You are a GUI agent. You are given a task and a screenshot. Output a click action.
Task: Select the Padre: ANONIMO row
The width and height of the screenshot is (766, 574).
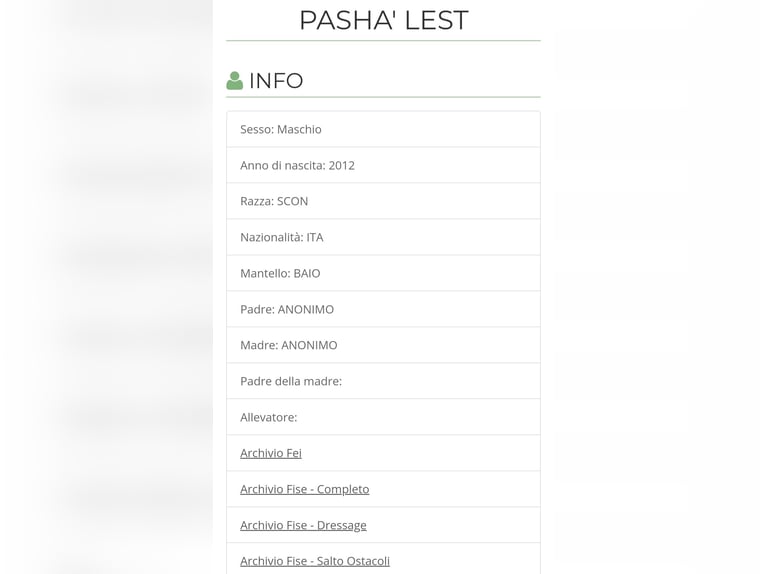point(383,309)
